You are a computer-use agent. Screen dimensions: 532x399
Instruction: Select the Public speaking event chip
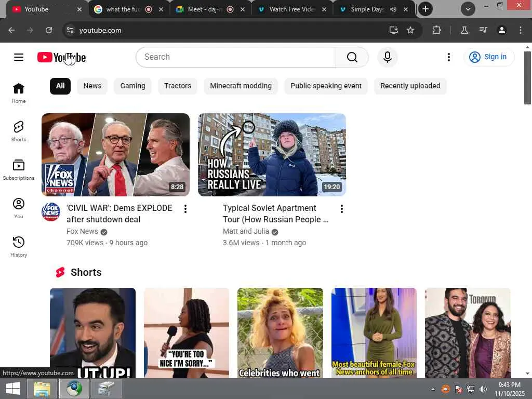tap(326, 86)
